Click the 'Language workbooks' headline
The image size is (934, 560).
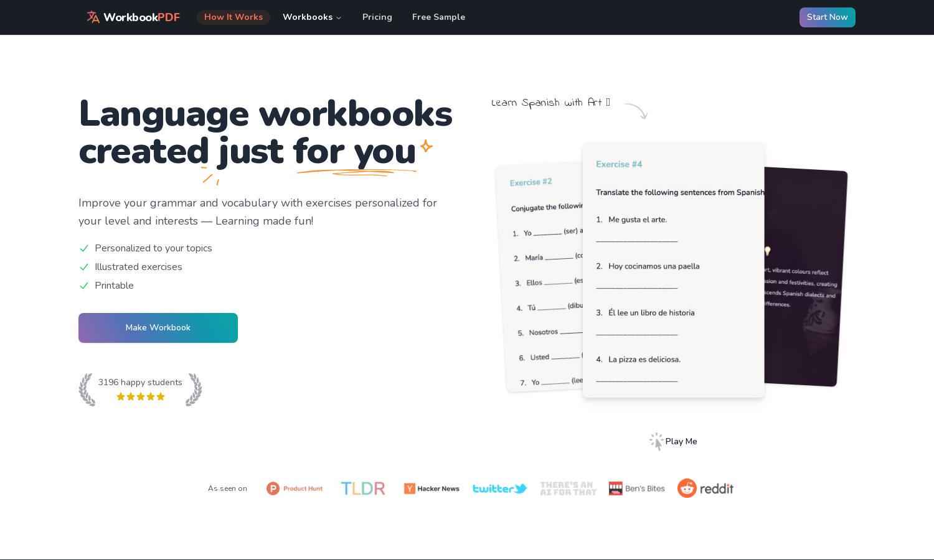click(x=265, y=114)
